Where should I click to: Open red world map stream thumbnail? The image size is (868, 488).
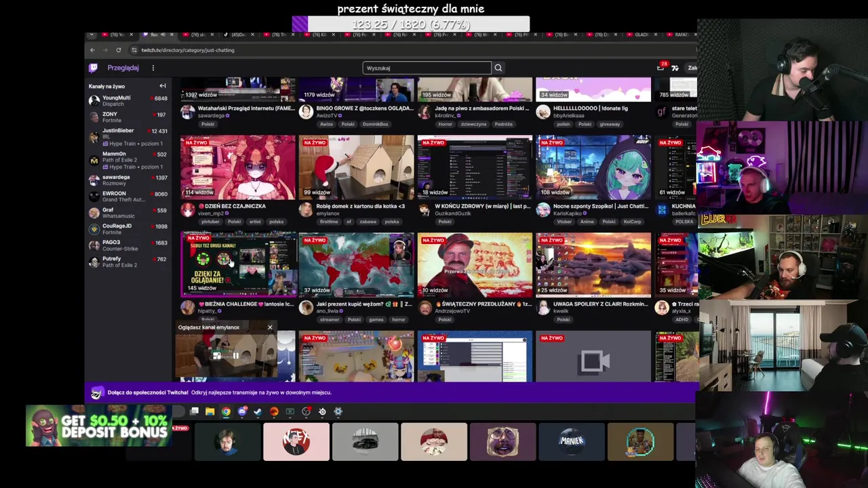(357, 265)
